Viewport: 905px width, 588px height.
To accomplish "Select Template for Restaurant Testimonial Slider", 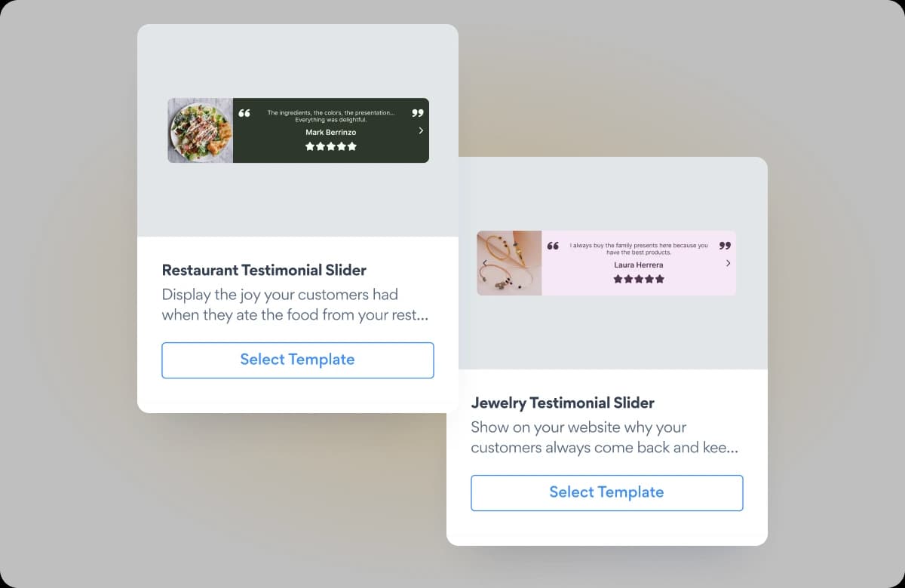I will coord(298,360).
